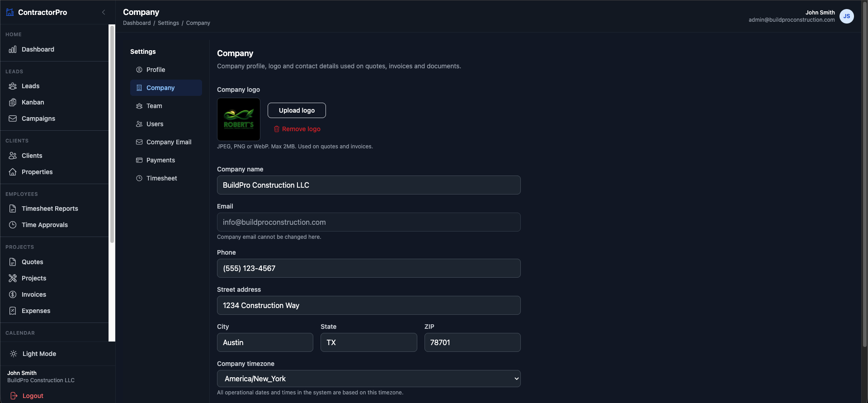Click the Company name input field

[x=369, y=185]
